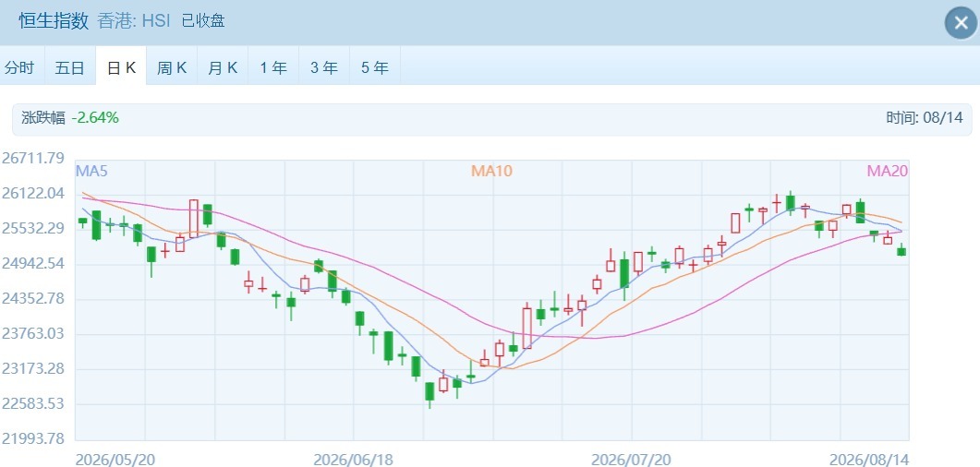Click the MA10 legend label
Image resolution: width=980 pixels, height=467 pixels.
[491, 171]
